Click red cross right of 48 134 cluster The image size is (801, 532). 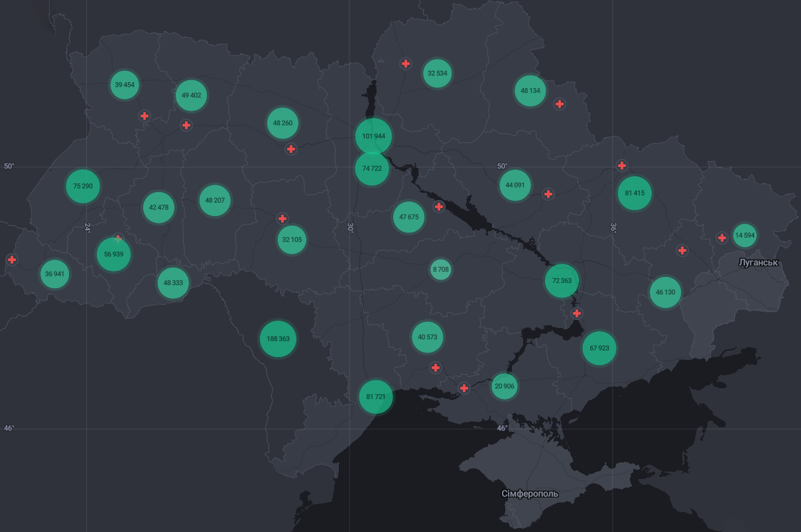[x=560, y=104]
